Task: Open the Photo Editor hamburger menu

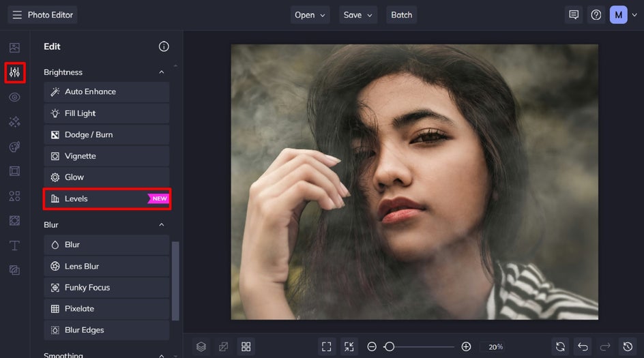Action: coord(17,15)
